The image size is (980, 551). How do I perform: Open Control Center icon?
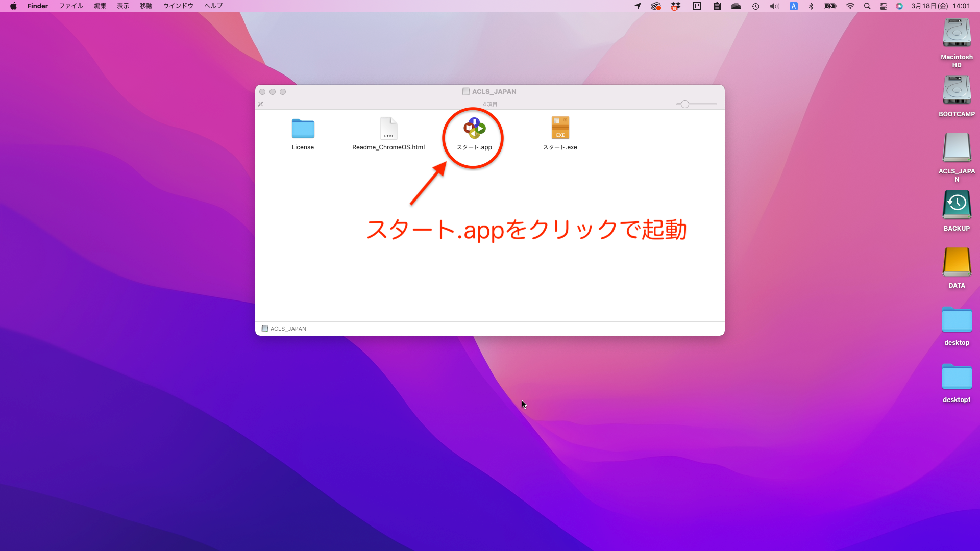click(884, 6)
